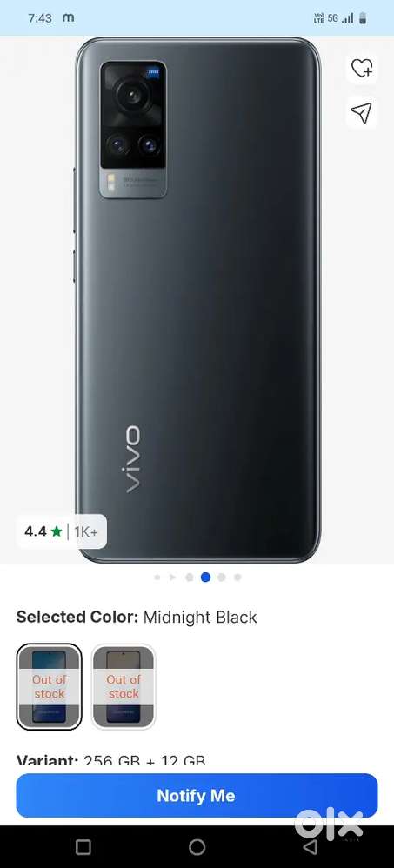Viewport: 394px width, 868px height.
Task: Add product to wishlist heart icon
Action: coord(362,69)
